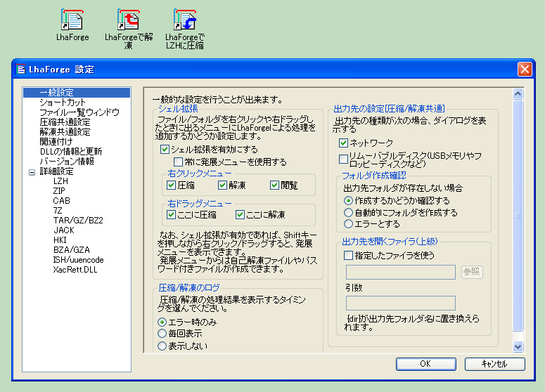Open the LhaForgeでLZHに圧縮 desktop icon
Image resolution: width=545 pixels, height=392 pixels.
click(184, 20)
